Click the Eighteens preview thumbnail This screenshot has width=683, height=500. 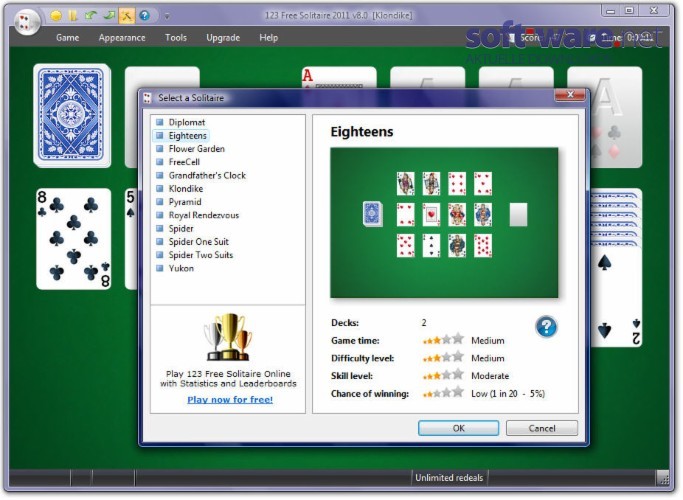pos(444,223)
